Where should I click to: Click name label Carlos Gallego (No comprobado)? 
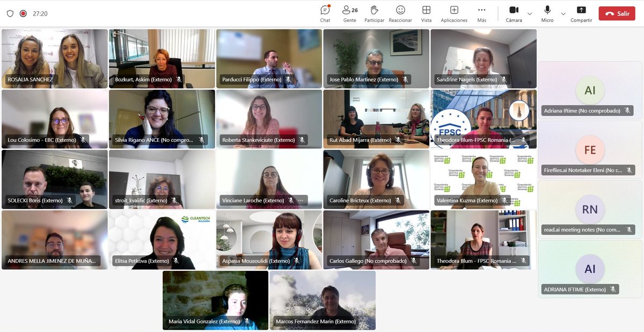click(x=368, y=261)
